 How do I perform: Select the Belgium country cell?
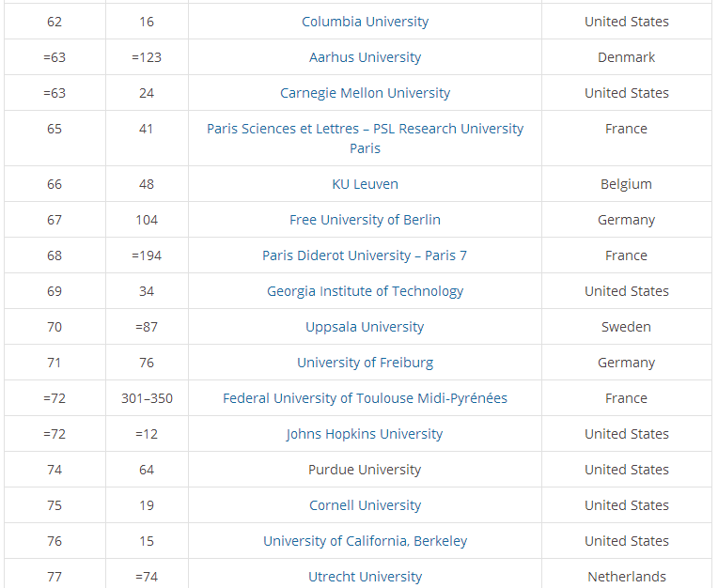click(627, 184)
